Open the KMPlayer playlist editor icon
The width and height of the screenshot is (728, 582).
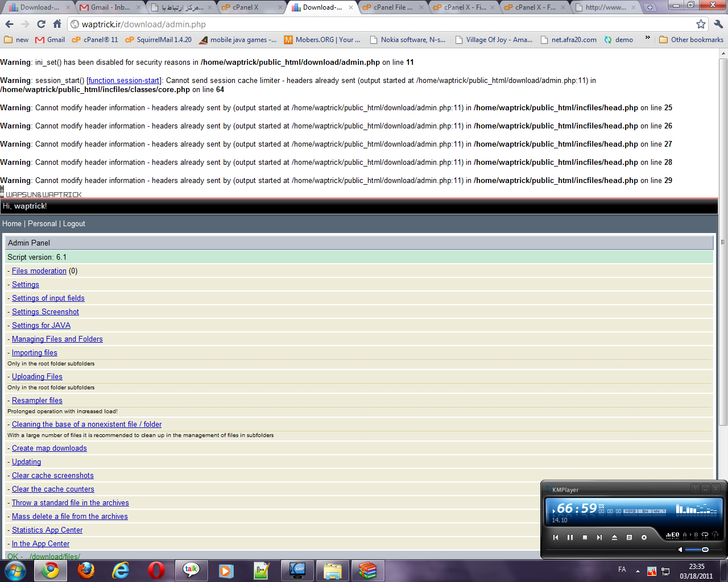pos(629,537)
